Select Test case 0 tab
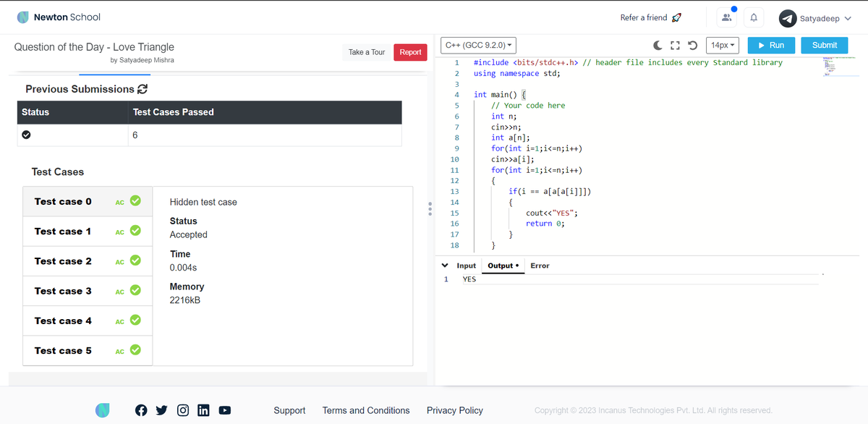This screenshot has height=424, width=868. (88, 201)
